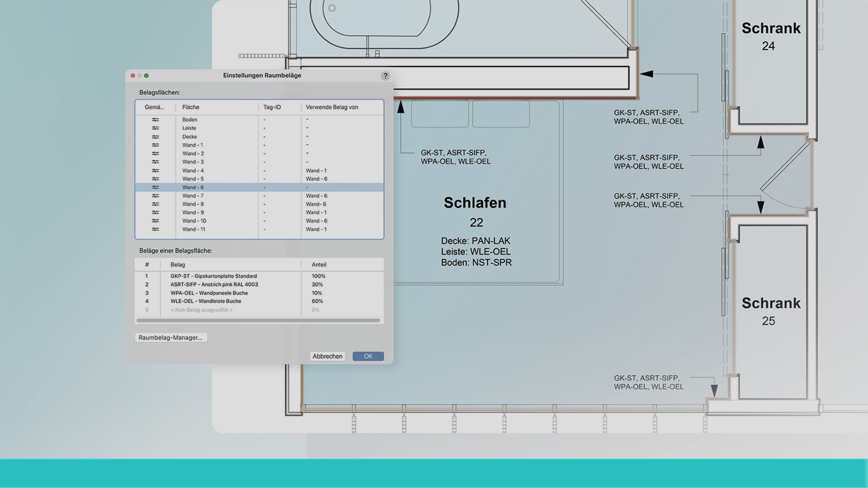Screen dimensions: 868x488
Task: Click the settings icon in Wand - 6 row
Action: tap(156, 187)
